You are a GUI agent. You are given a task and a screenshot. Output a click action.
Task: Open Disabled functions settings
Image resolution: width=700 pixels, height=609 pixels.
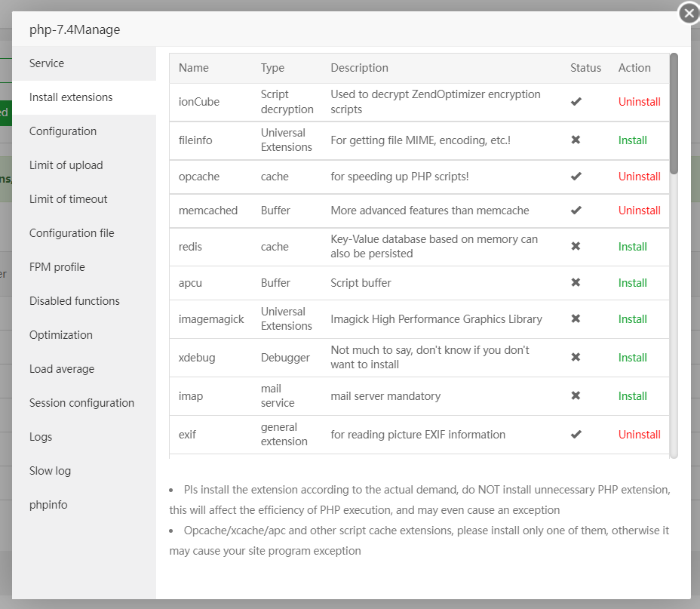coord(75,301)
